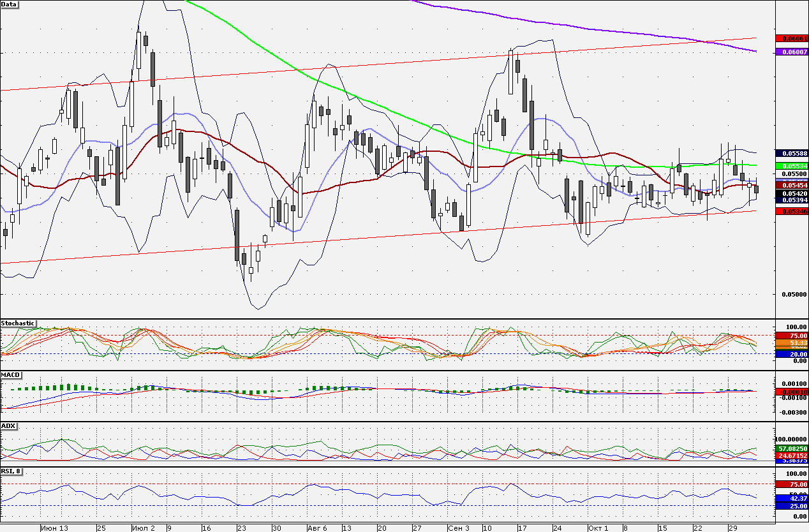809x532 pixels.
Task: Click the red 0.06061 price tag
Action: (791, 38)
